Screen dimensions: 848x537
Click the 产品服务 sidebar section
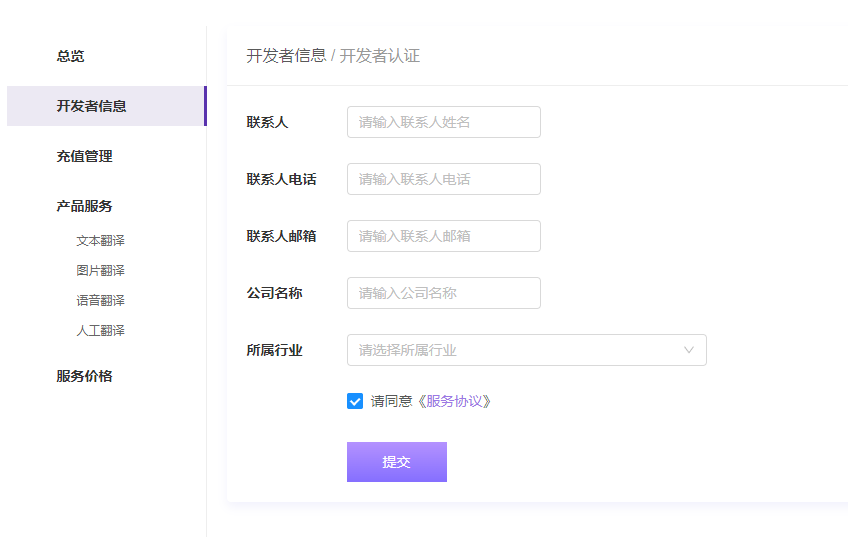(84, 206)
